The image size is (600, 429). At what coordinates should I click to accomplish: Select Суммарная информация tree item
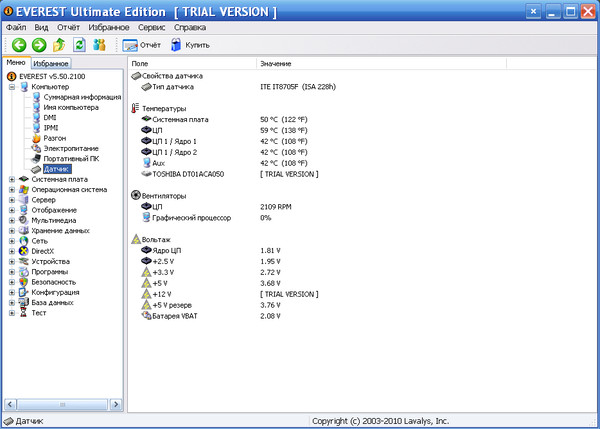(x=82, y=97)
